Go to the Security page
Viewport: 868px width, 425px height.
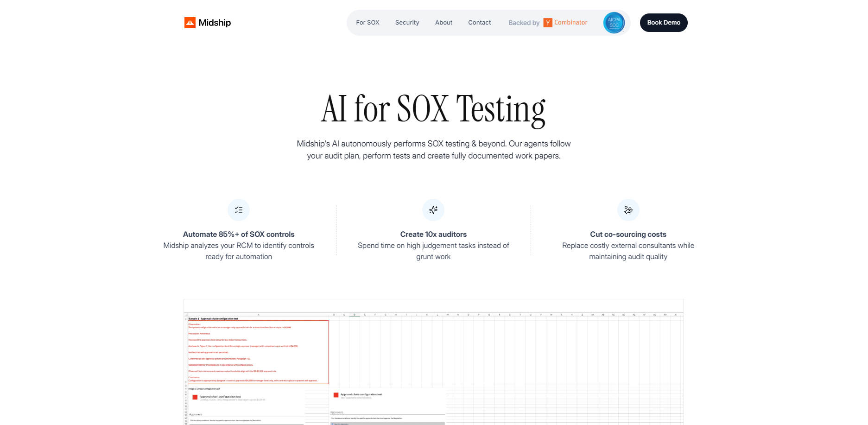click(407, 23)
